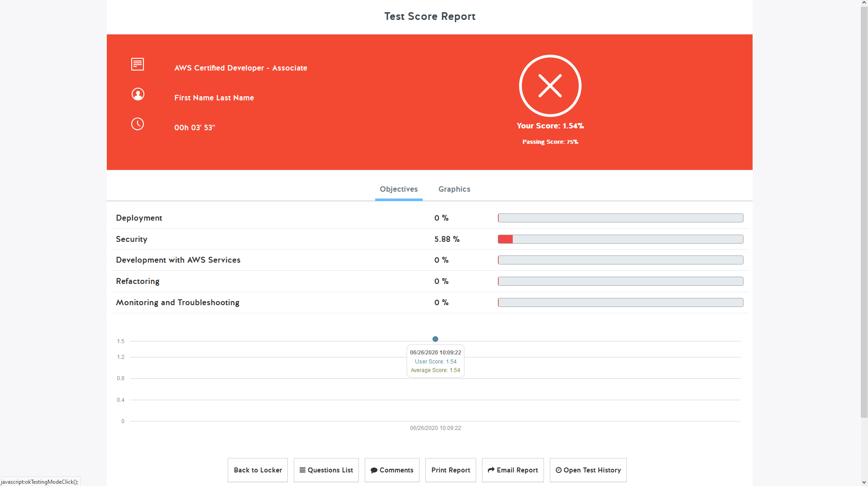Click the Development with AWS Services progress bar
This screenshot has height=486, width=868.
coord(620,260)
